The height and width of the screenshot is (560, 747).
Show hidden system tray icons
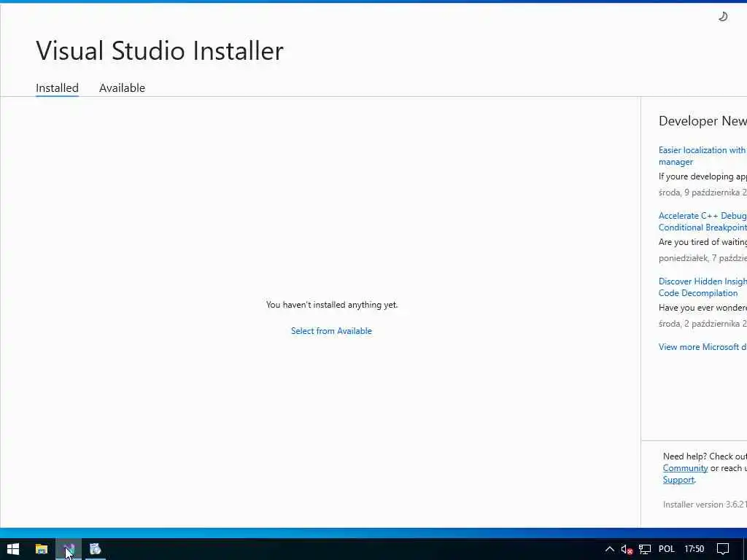609,550
